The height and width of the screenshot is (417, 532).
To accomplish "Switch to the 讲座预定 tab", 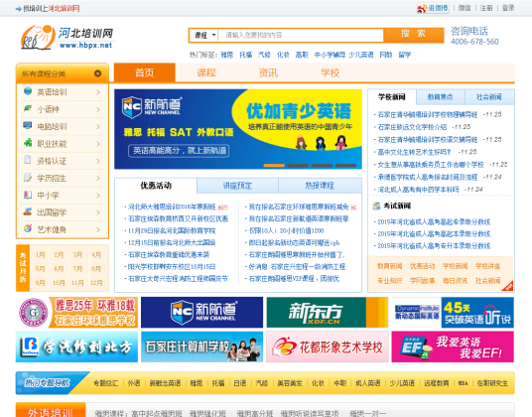I will coord(237,186).
